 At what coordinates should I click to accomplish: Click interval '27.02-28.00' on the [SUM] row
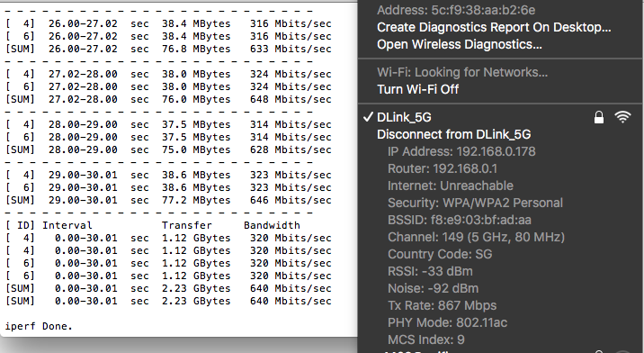(x=83, y=100)
